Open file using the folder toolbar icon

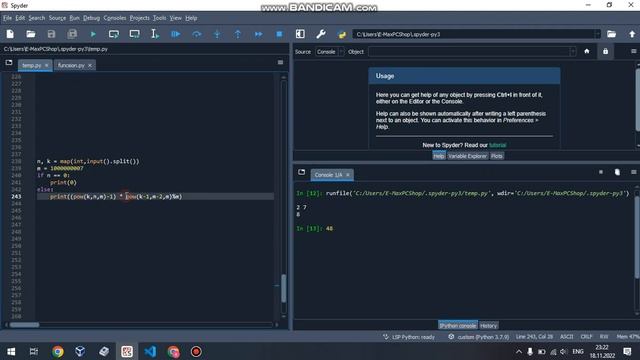(31, 34)
